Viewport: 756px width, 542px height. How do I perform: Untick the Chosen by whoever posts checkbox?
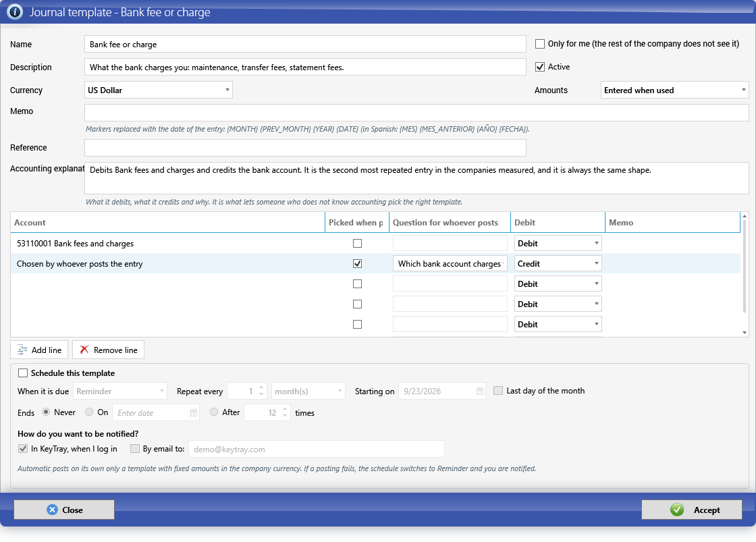pos(357,264)
